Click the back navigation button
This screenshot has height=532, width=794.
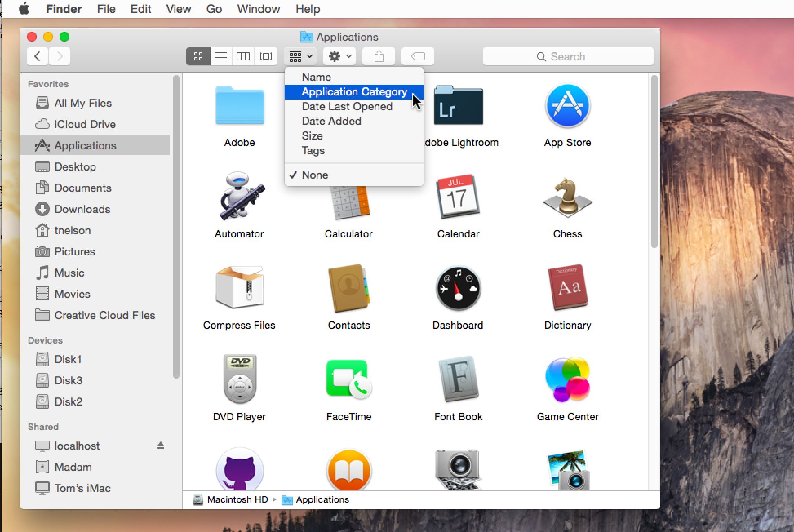pyautogui.click(x=38, y=56)
